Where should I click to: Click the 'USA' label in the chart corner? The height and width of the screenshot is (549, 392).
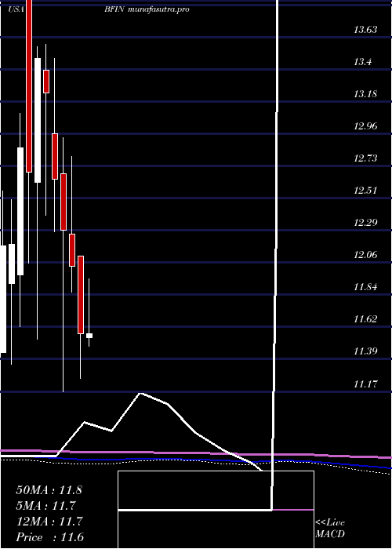16,9
